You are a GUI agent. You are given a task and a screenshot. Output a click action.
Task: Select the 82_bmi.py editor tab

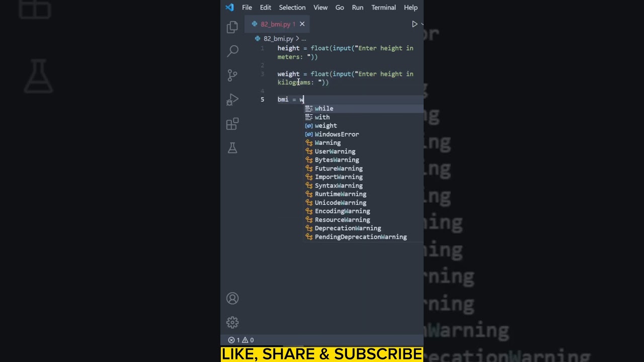pos(277,24)
